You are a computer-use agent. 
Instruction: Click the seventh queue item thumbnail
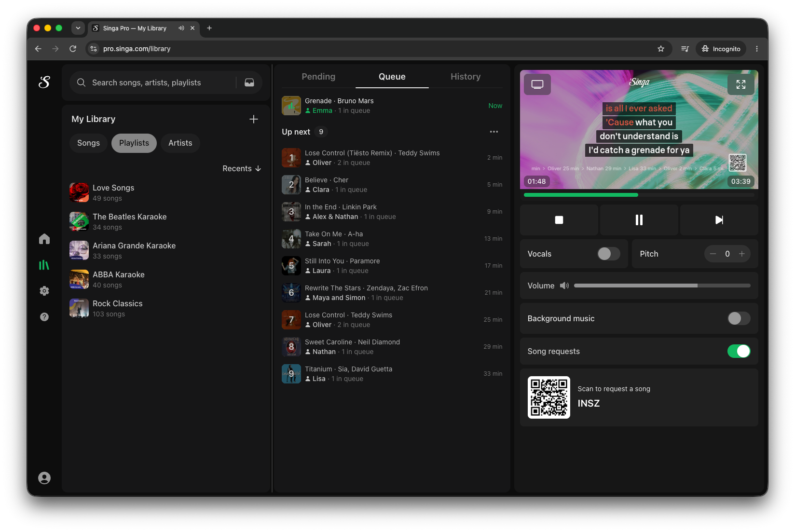click(291, 320)
